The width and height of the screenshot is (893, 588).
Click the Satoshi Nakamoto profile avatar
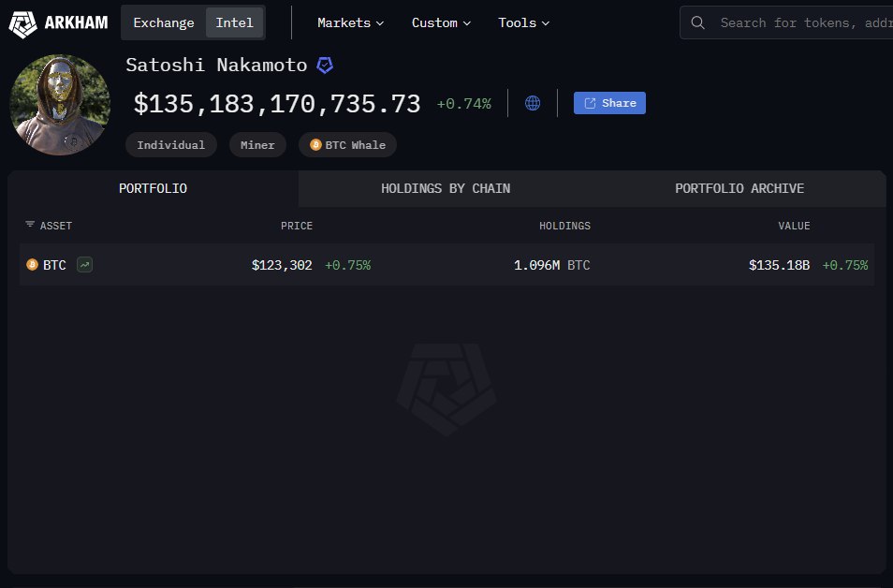point(60,105)
